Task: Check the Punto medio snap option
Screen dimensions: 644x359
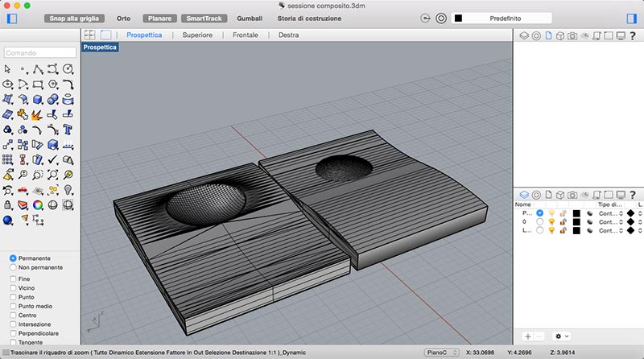Action: tap(13, 306)
